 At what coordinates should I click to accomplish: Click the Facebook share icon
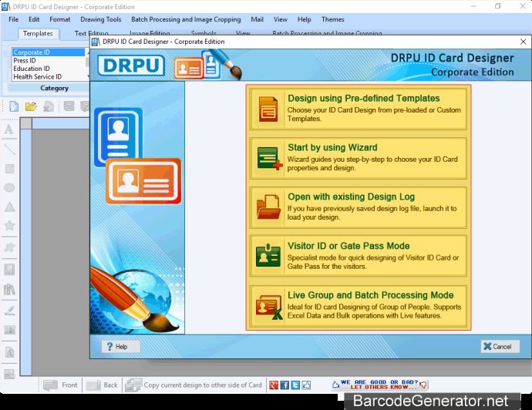285,385
